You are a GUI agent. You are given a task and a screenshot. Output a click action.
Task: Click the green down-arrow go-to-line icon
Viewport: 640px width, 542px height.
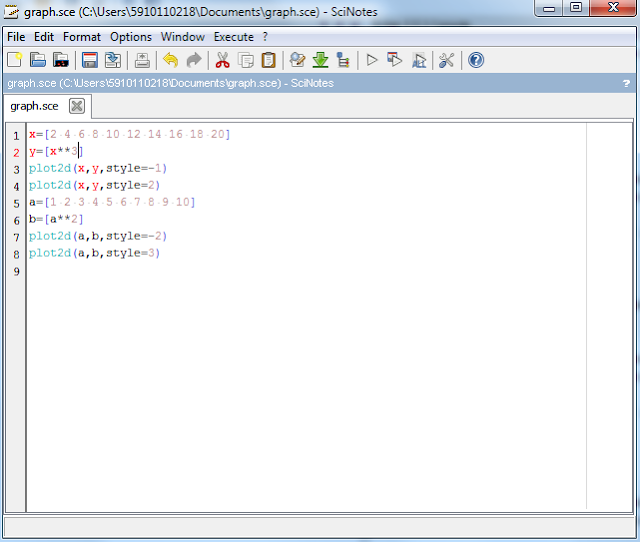(x=320, y=60)
